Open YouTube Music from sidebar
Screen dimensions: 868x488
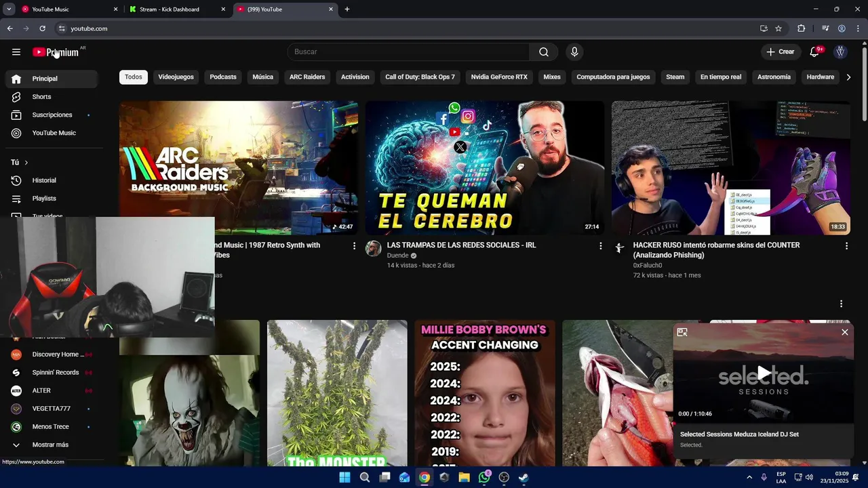coord(52,134)
